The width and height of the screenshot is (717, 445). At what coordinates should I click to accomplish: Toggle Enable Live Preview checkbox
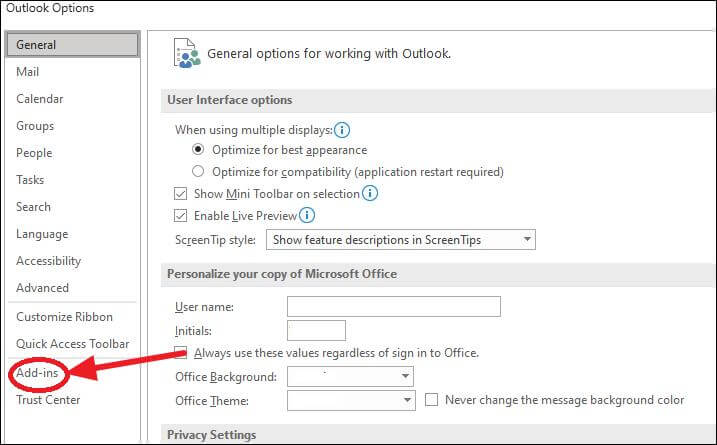[x=181, y=215]
